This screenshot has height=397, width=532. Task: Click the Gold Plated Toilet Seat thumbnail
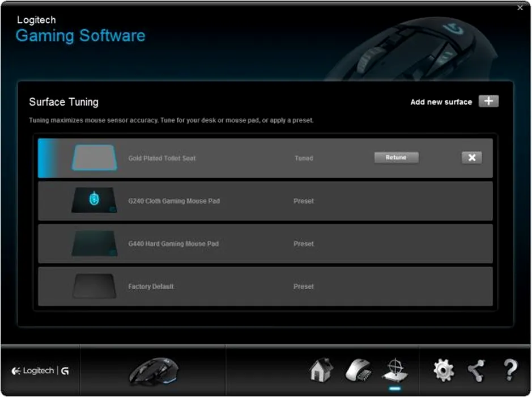(94, 158)
